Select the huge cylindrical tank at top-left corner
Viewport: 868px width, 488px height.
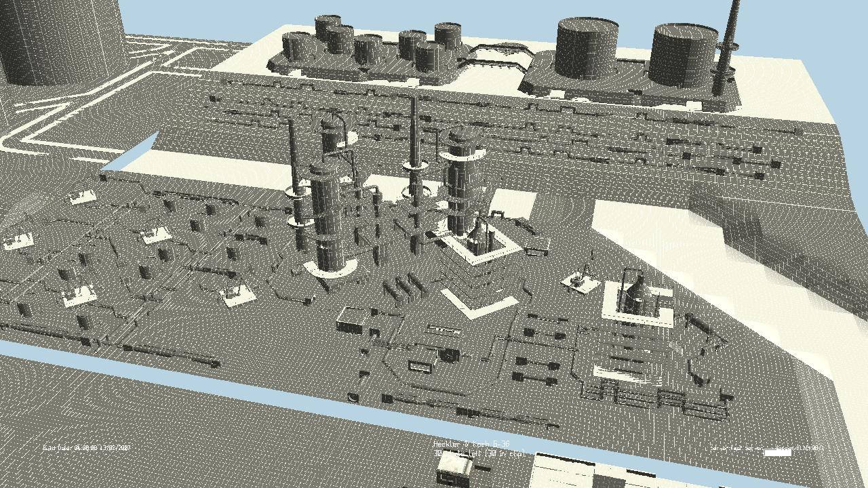62,41
